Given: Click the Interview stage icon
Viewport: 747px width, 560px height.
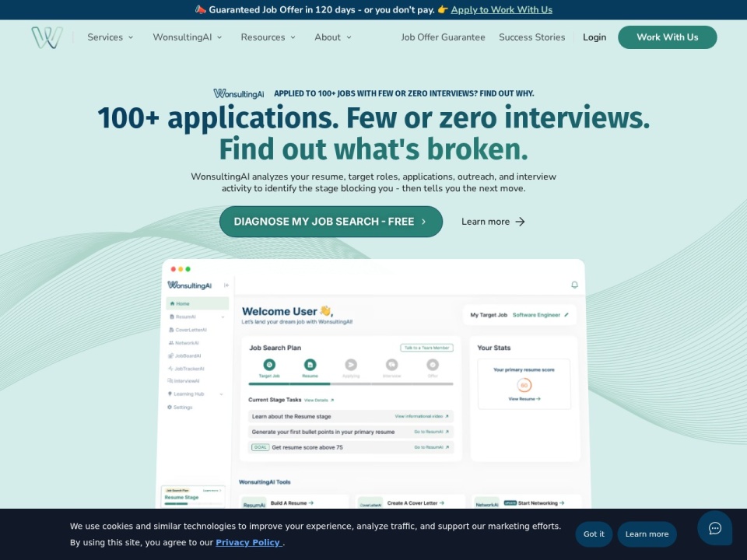Looking at the screenshot, I should pos(391,365).
